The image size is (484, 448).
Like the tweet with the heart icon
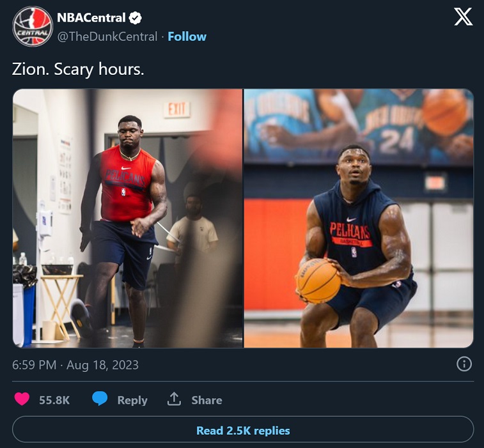22,399
